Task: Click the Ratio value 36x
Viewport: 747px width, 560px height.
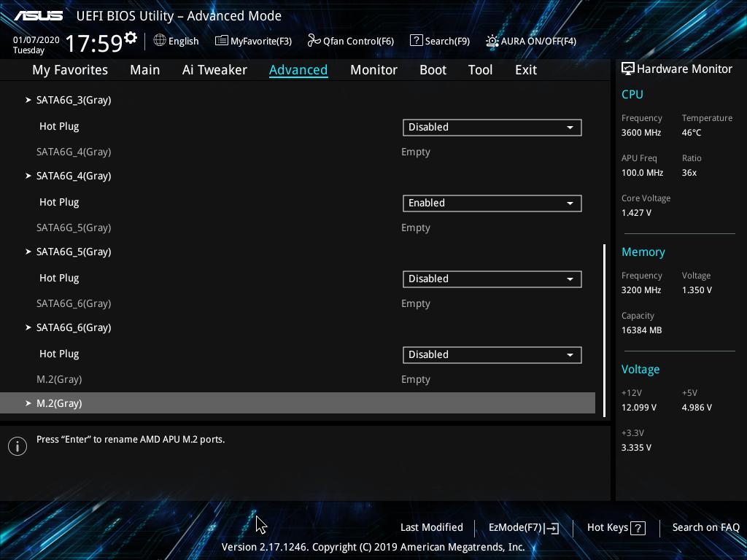Action: pyautogui.click(x=689, y=172)
